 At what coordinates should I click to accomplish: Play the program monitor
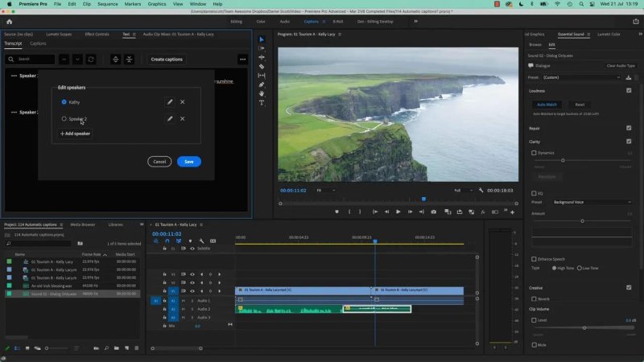point(398,212)
